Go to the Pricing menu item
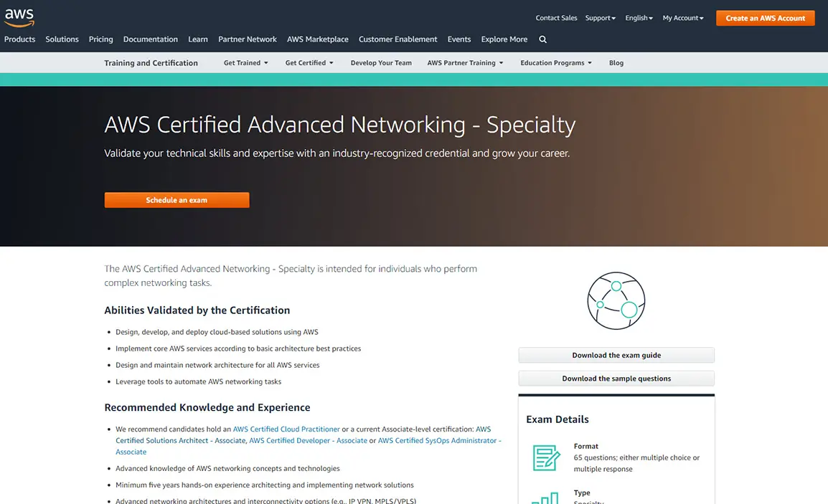 [x=101, y=39]
